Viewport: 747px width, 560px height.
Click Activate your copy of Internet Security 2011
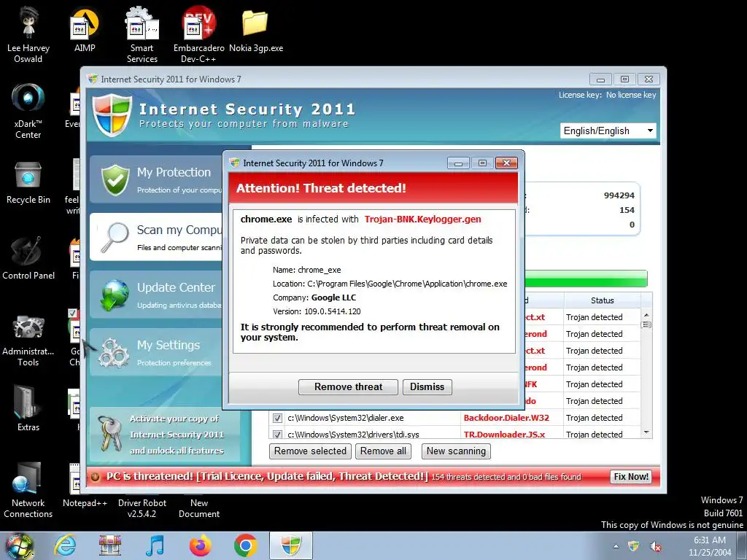[x=165, y=435]
